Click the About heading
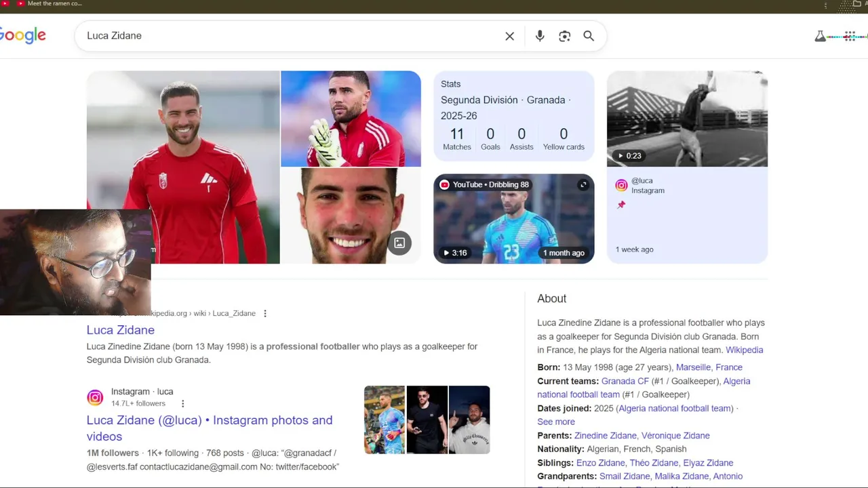Image resolution: width=868 pixels, height=488 pixels. [551, 298]
